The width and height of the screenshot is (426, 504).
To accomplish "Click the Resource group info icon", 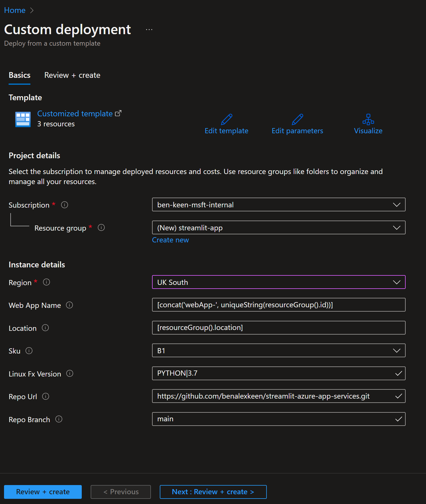I will click(101, 228).
